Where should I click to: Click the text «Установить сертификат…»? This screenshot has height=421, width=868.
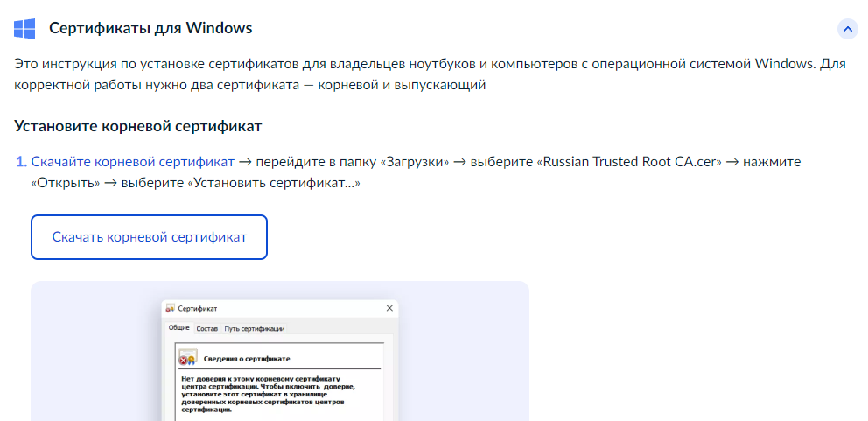click(275, 183)
